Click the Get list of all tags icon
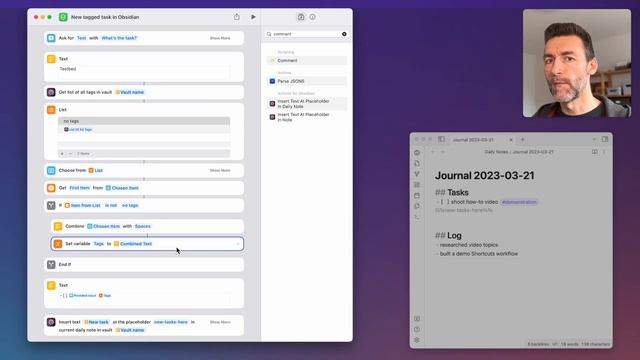 pos(51,92)
